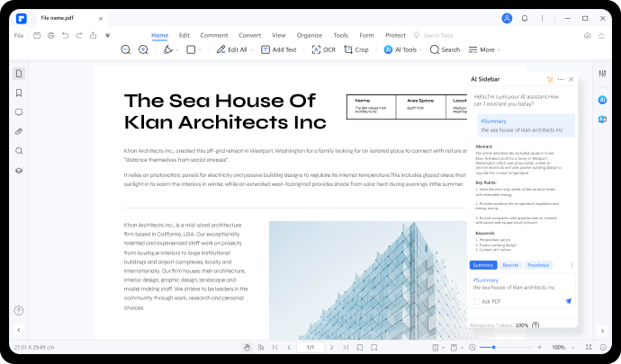Viewport: 621px width, 364px height.
Task: Share the file via export icon
Action: [93, 36]
